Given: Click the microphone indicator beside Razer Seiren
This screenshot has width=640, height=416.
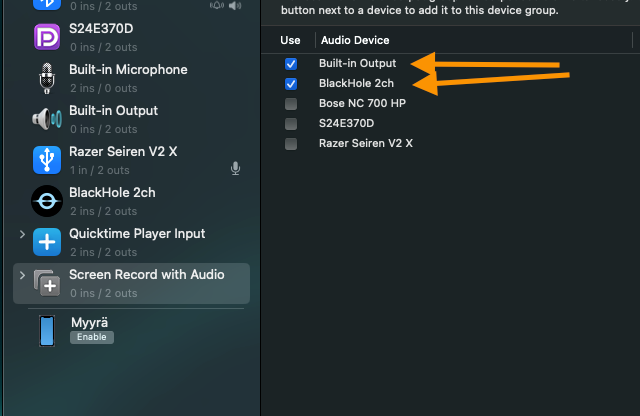Looking at the screenshot, I should click(236, 168).
